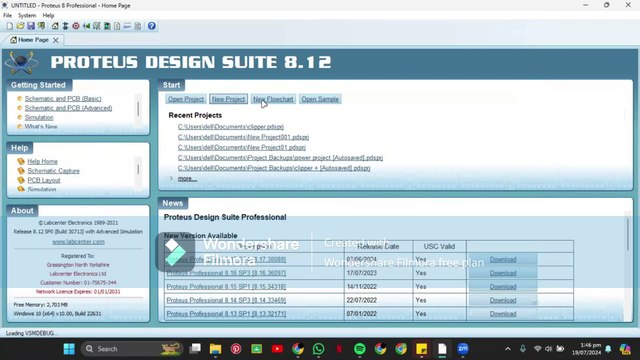640x360 pixels.
Task: Click the News panel vertical scrollbar
Action: tap(627, 235)
